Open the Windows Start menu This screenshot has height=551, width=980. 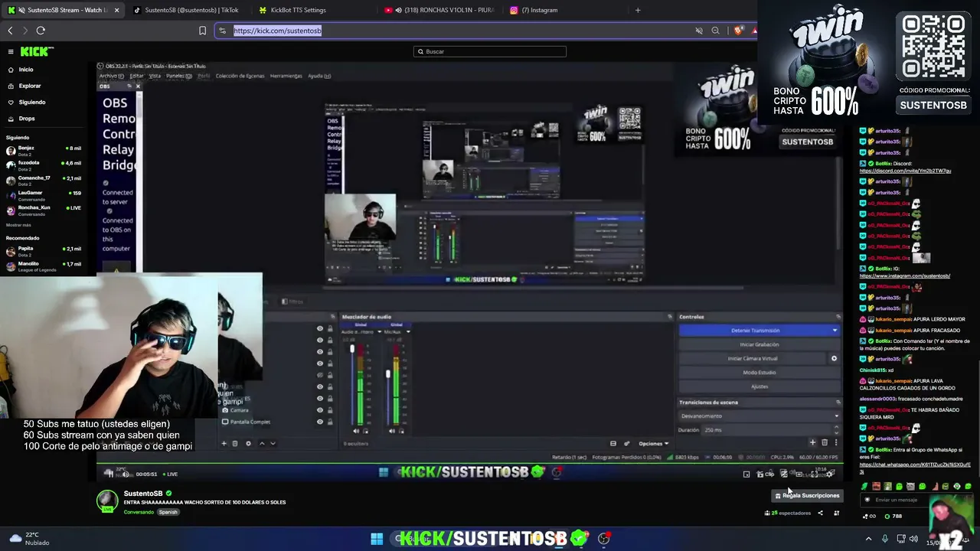pos(377,539)
